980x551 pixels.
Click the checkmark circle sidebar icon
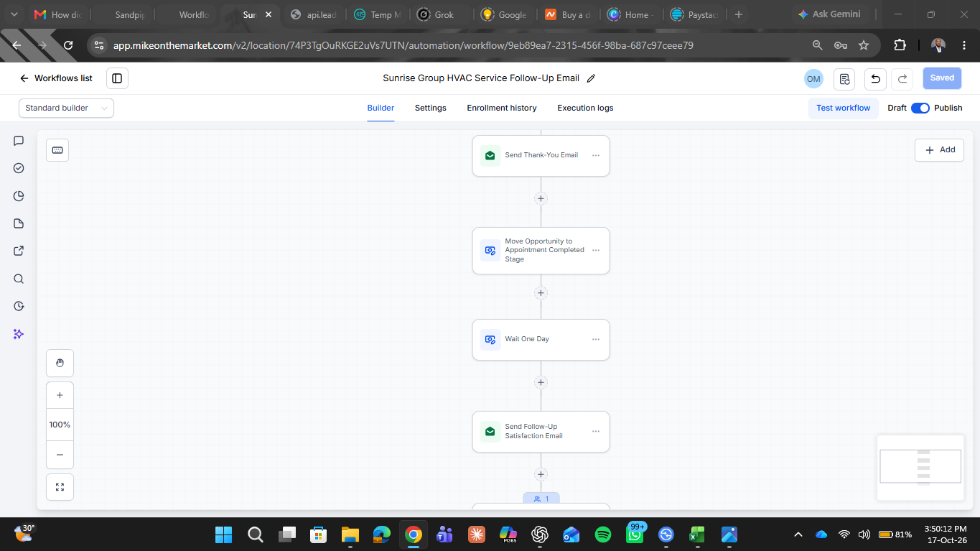click(x=19, y=168)
